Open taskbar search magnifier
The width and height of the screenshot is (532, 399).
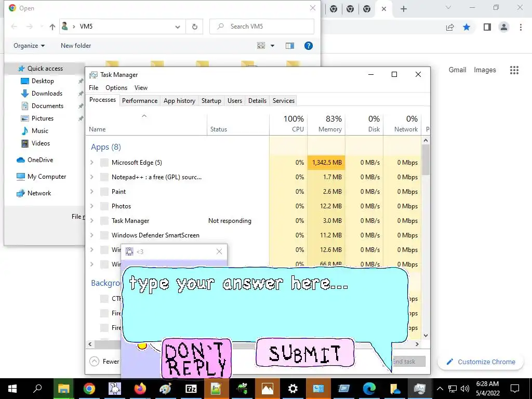click(x=37, y=389)
